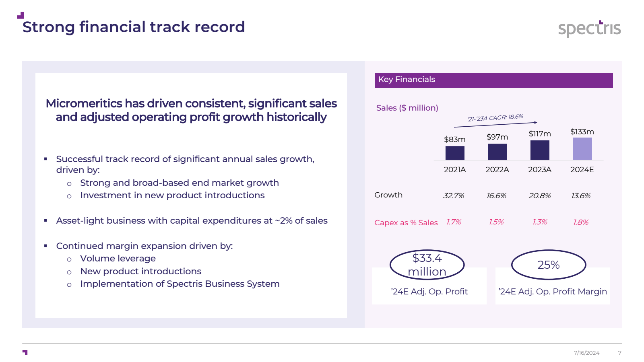
Task: Click the growth value '20.8%'
Action: [x=540, y=196]
